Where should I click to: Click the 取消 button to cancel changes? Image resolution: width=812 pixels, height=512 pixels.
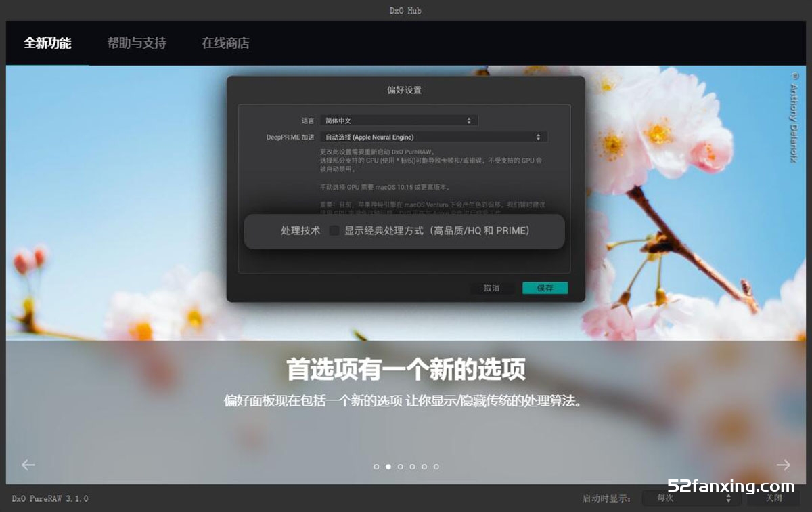(x=492, y=288)
